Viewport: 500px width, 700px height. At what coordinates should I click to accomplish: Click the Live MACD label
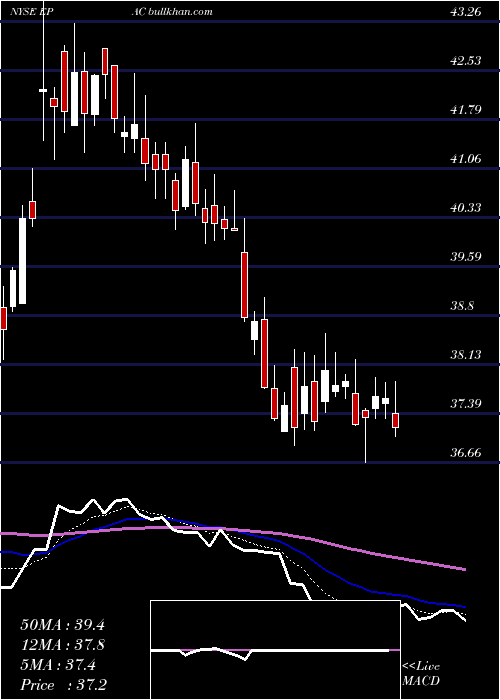[x=421, y=674]
